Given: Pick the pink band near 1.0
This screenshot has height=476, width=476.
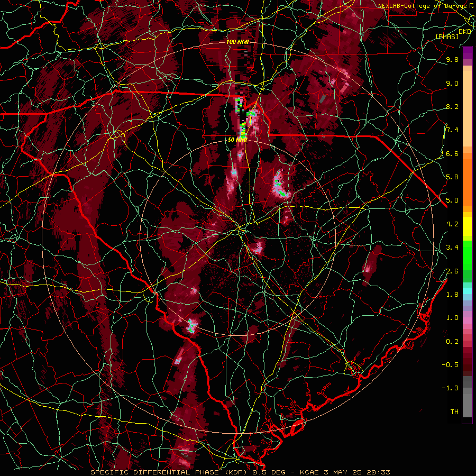Looking at the screenshot, I should pyautogui.click(x=467, y=321).
